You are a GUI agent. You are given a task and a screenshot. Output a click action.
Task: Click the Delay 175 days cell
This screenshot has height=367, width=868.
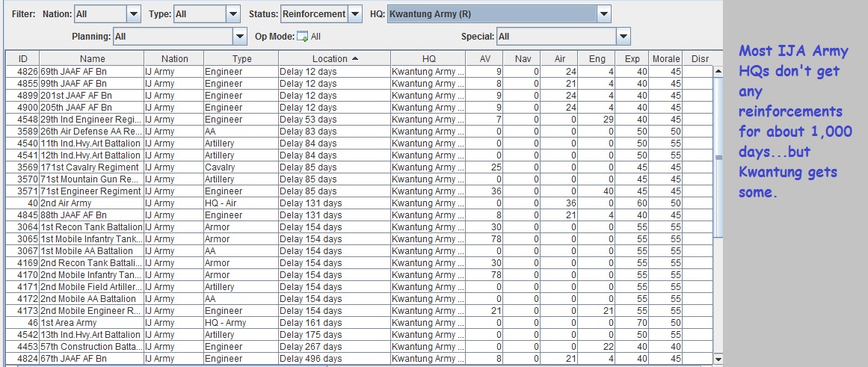334,334
